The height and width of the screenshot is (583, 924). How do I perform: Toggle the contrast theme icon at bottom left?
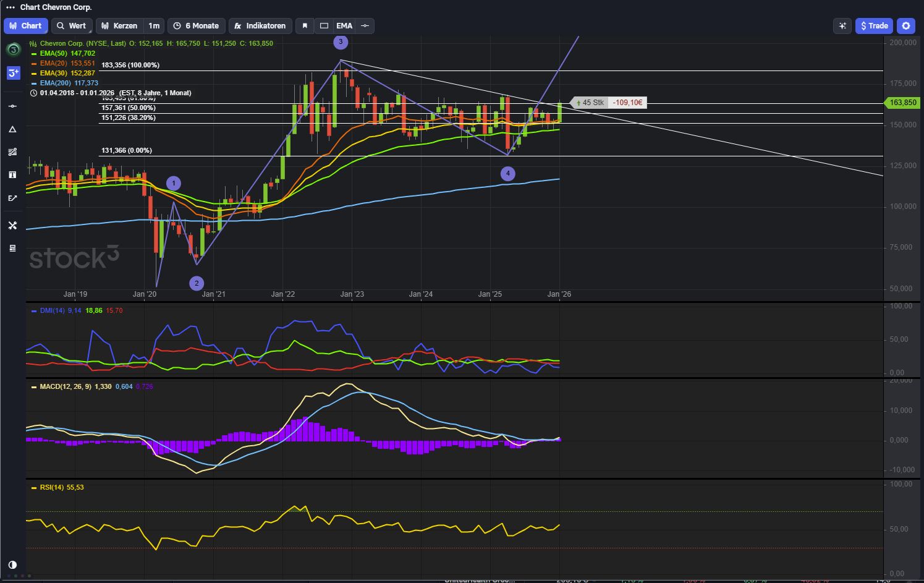[12, 564]
